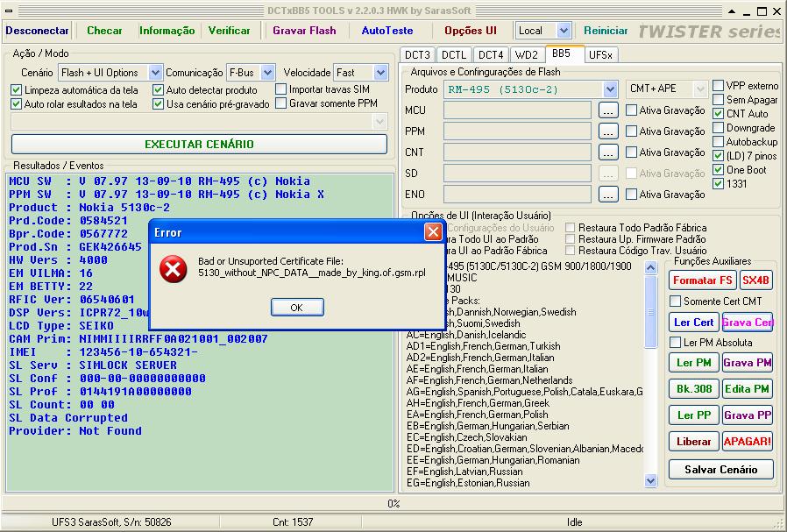
Task: Toggle One Boot checkbox
Action: [719, 170]
